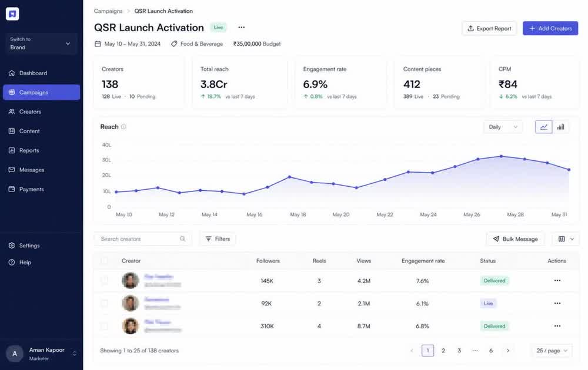Click the CPM ₹84 value
588x370 pixels.
tap(508, 84)
